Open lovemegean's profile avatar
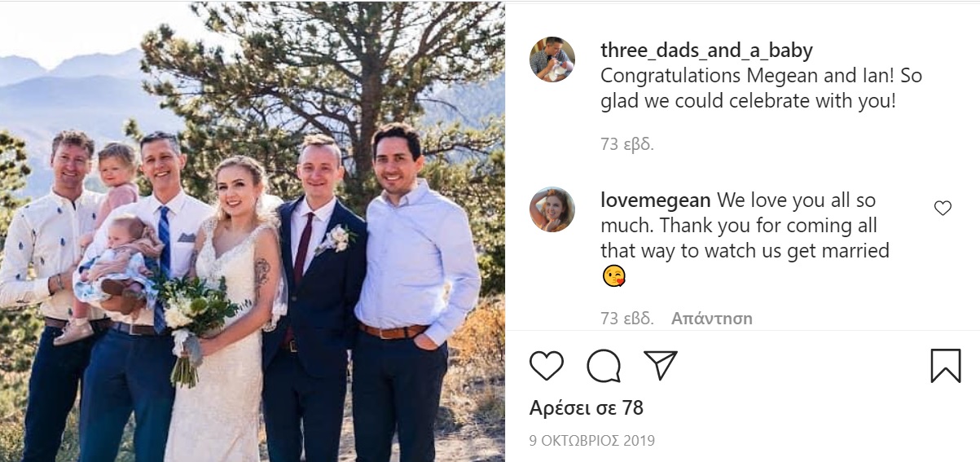 (552, 209)
